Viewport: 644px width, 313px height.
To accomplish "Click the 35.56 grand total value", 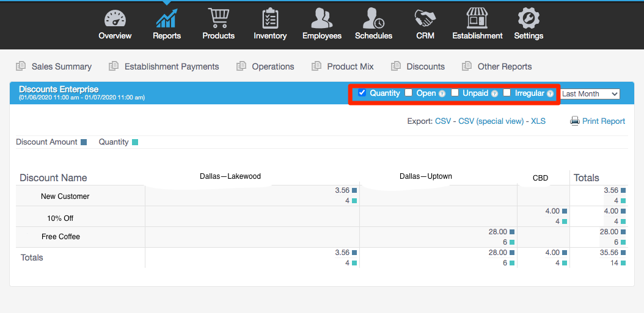I will pos(609,253).
